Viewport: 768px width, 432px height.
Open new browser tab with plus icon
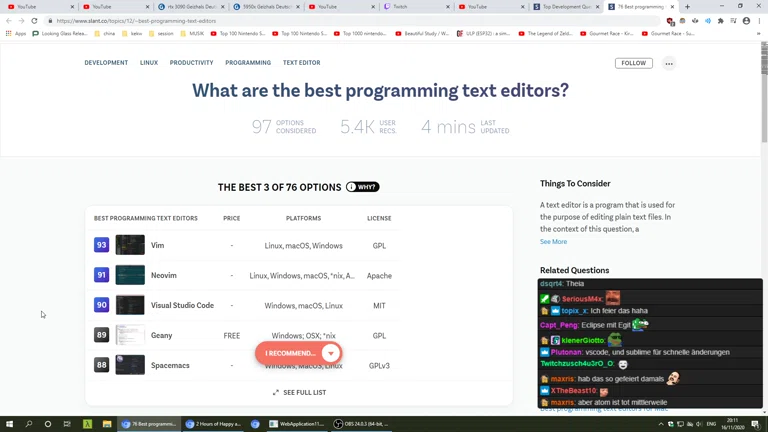[x=687, y=6]
